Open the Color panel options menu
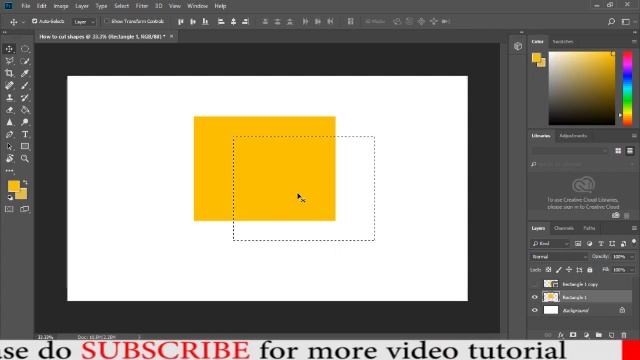 (634, 42)
